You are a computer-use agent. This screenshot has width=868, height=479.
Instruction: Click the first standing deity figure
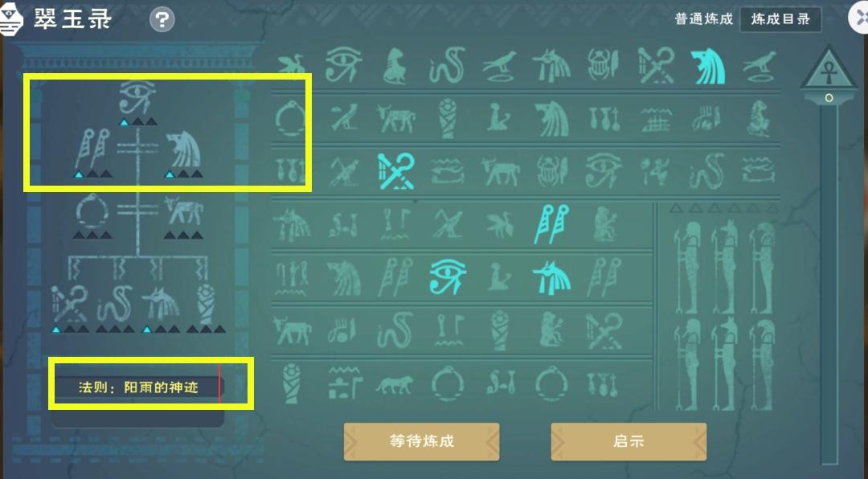pyautogui.click(x=688, y=268)
